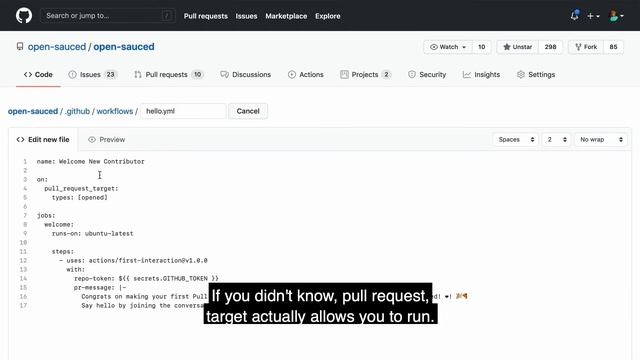Image resolution: width=640 pixels, height=360 pixels.
Task: Open the open-sauced organization link
Action: [x=57, y=47]
